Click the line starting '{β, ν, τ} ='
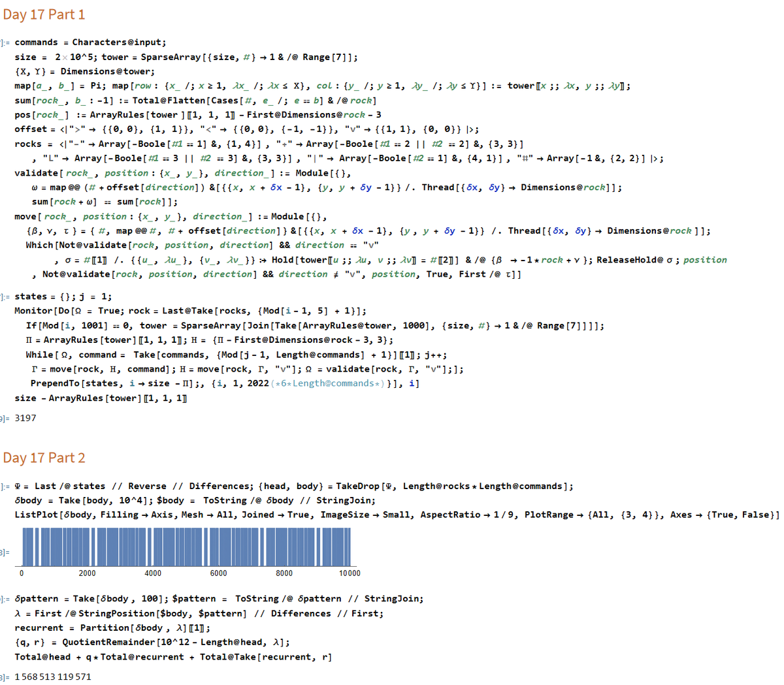The width and height of the screenshot is (784, 685). pyautogui.click(x=368, y=231)
